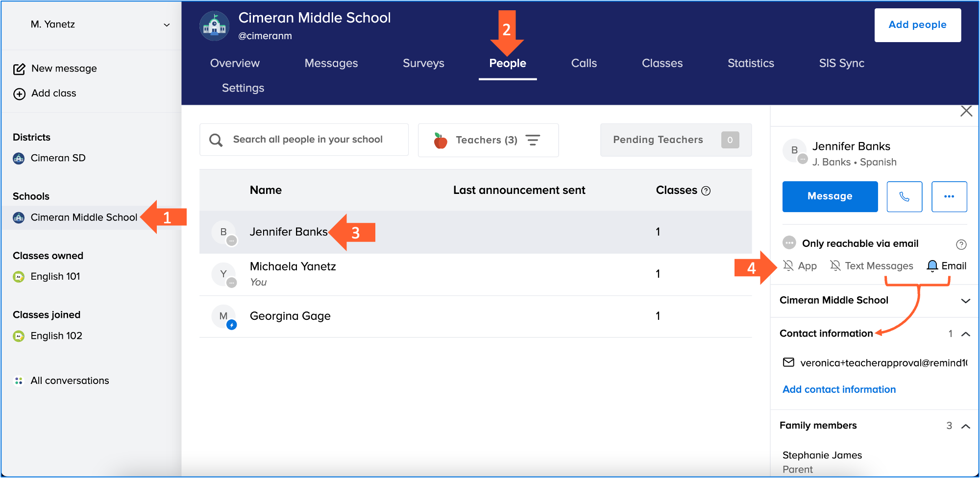
Task: Click the New message compose icon
Action: (19, 69)
